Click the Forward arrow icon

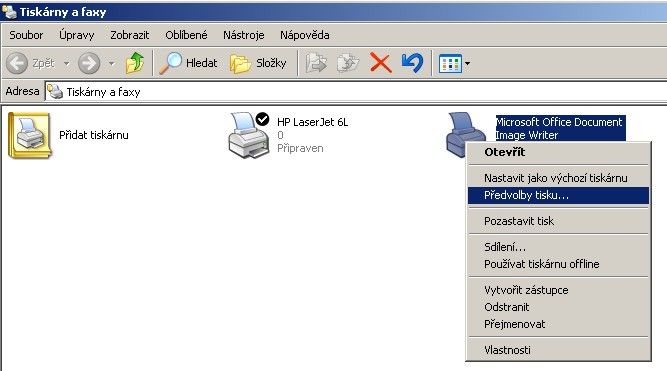click(89, 63)
